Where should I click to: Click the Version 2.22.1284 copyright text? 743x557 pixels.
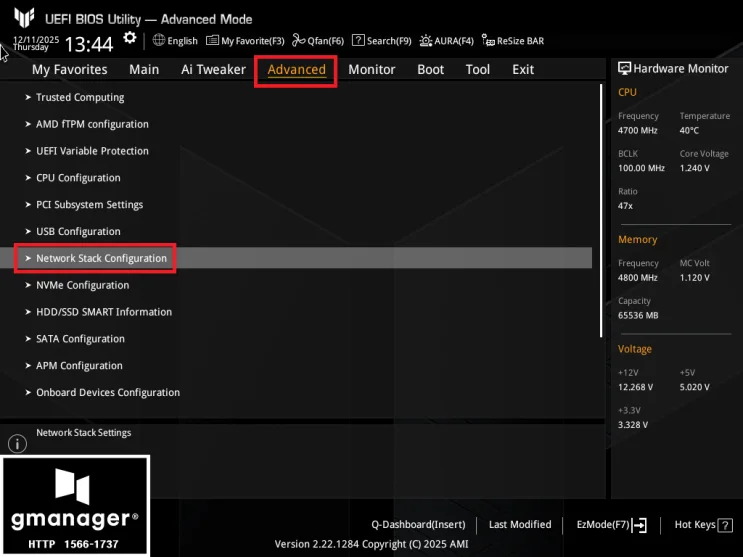tap(371, 544)
